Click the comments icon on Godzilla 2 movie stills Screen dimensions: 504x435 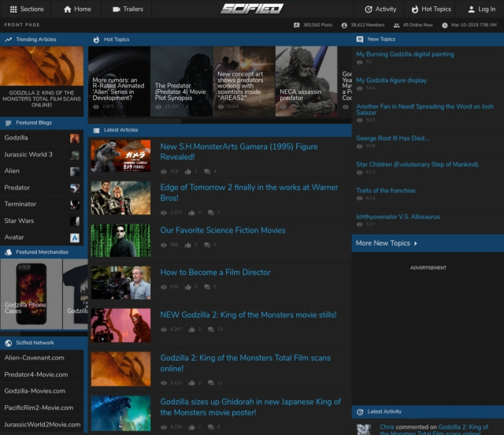tap(210, 329)
